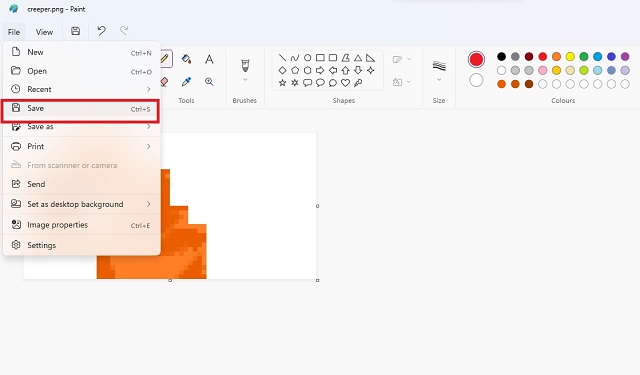
Task: Choose the Left arrow shape
Action: 333,70
